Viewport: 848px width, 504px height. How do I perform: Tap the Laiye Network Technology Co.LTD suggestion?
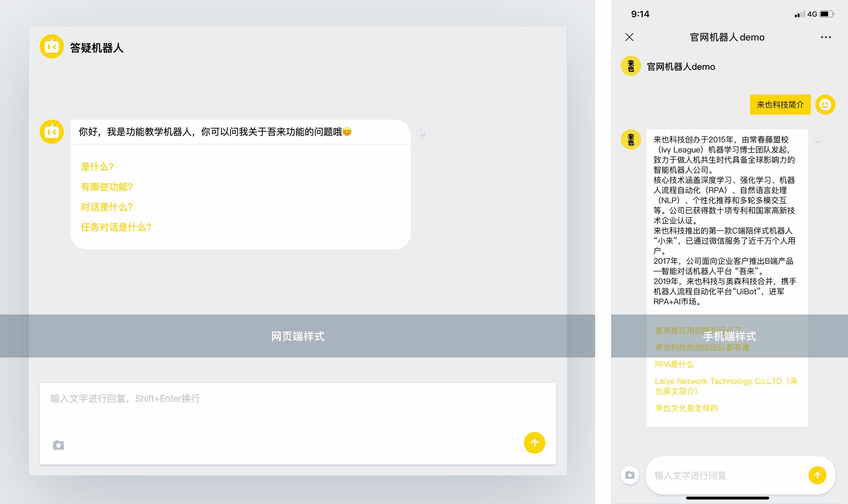pos(726,386)
